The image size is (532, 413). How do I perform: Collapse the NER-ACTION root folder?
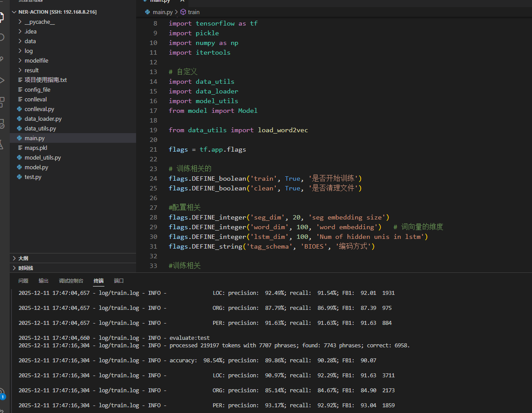[15, 12]
